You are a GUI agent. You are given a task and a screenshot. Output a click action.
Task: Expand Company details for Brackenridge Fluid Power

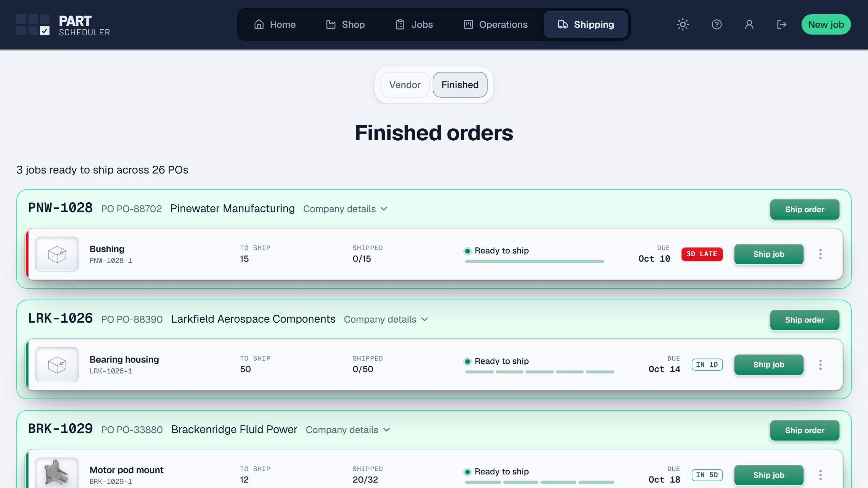[x=348, y=430]
